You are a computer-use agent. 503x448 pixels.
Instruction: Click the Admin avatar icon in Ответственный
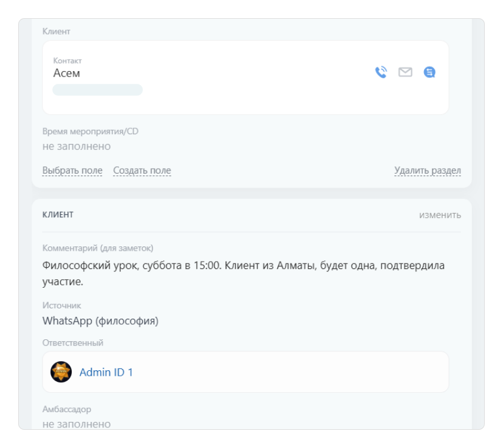[x=61, y=372]
